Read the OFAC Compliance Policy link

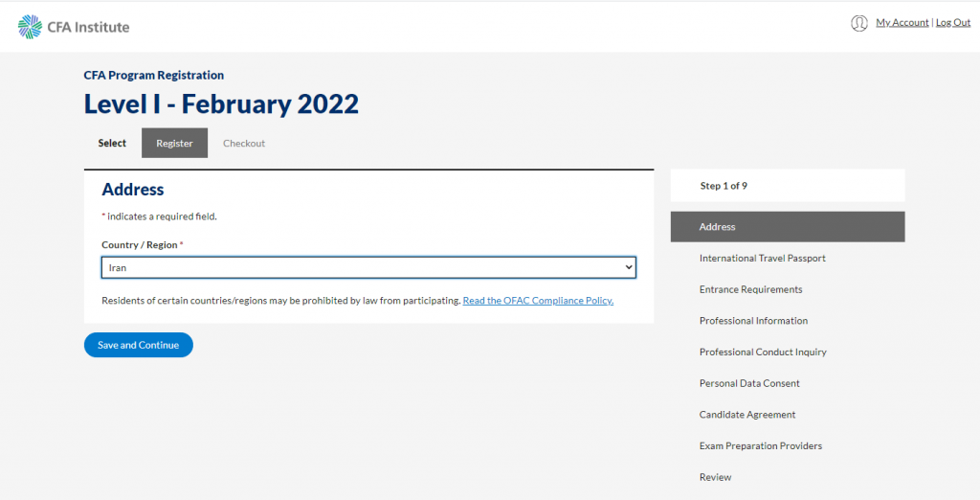point(538,301)
